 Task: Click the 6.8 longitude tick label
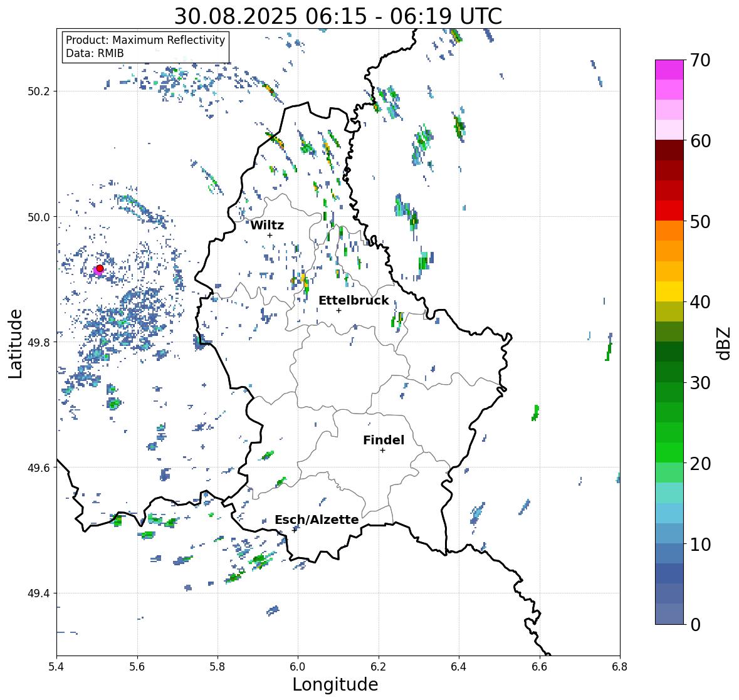pyautogui.click(x=620, y=667)
